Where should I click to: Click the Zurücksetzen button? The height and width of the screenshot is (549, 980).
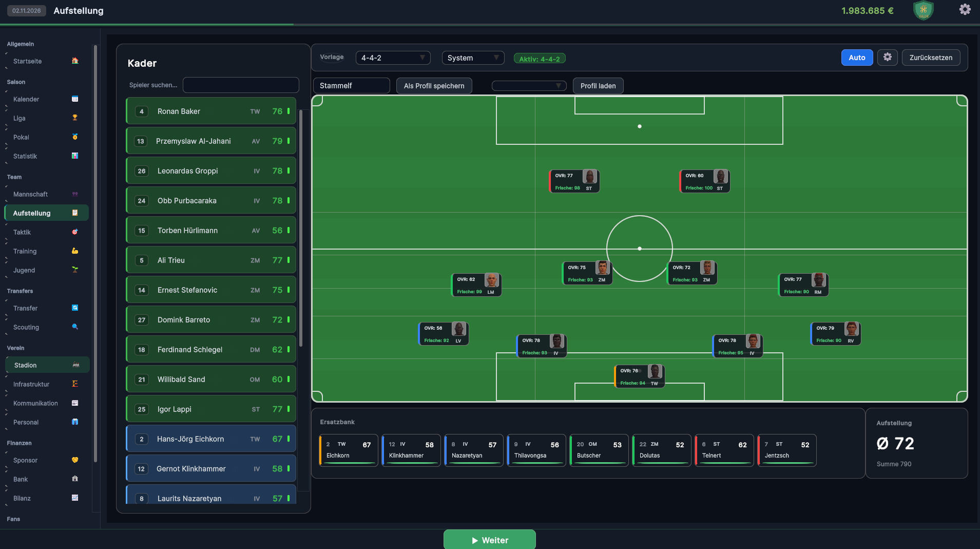click(931, 58)
